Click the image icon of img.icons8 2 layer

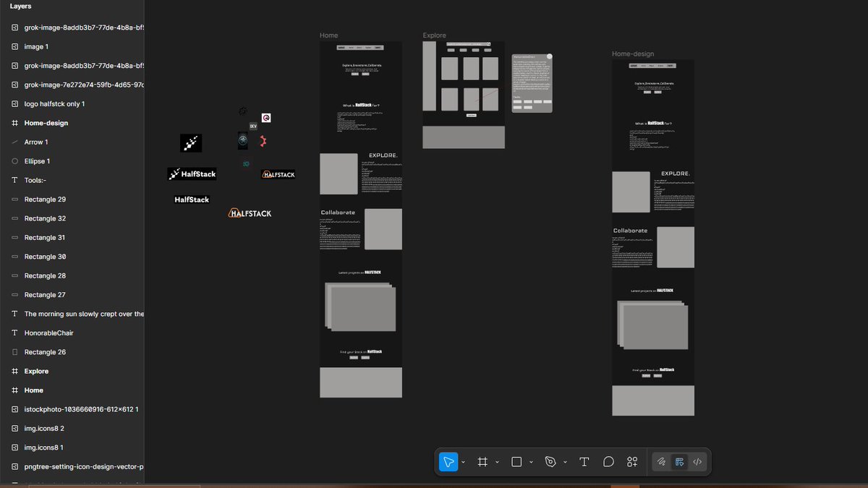click(x=14, y=429)
